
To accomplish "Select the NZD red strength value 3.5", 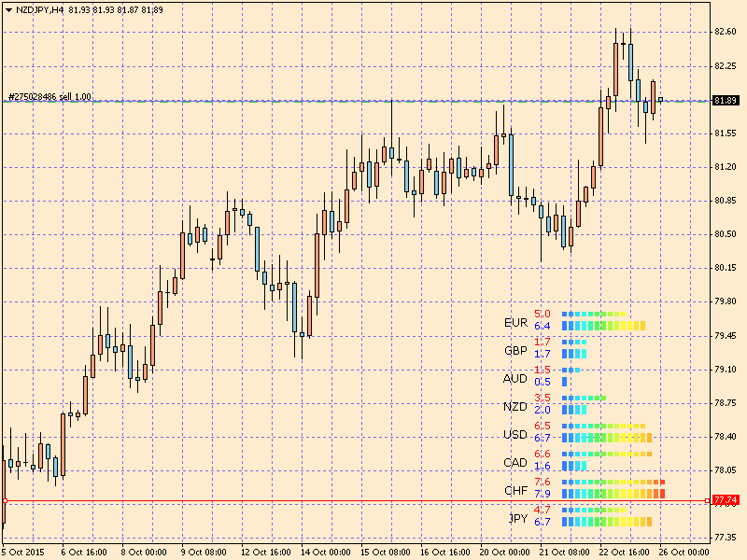I will (543, 399).
